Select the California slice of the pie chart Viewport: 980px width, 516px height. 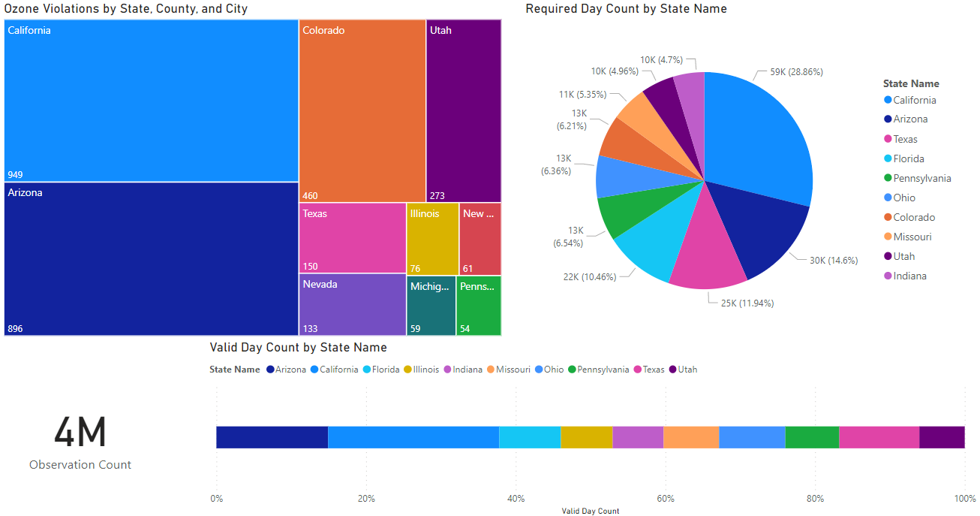click(758, 135)
